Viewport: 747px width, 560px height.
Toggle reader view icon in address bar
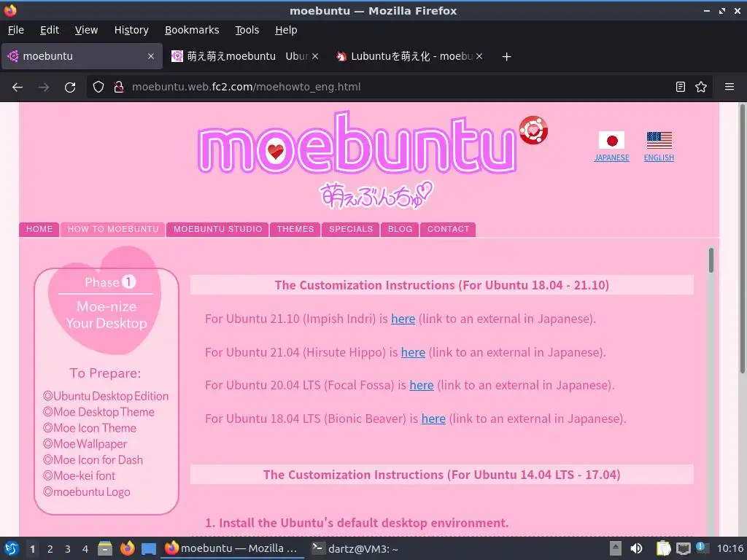point(681,87)
